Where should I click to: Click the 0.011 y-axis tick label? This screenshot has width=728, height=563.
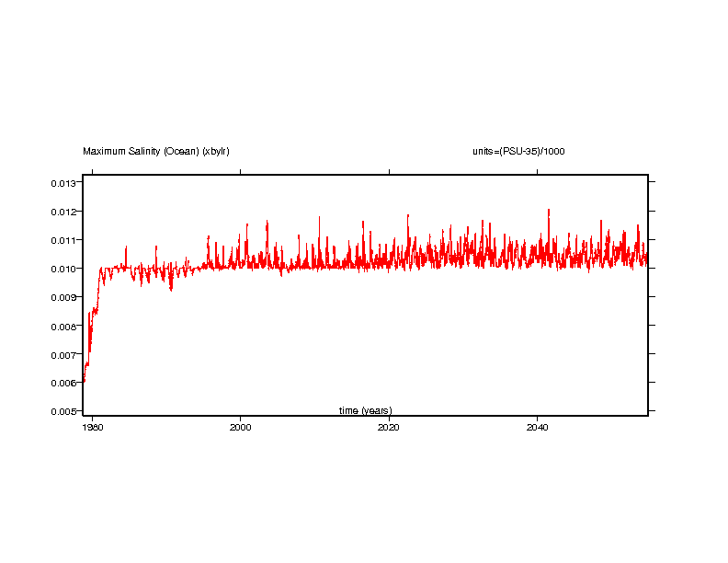click(x=63, y=240)
